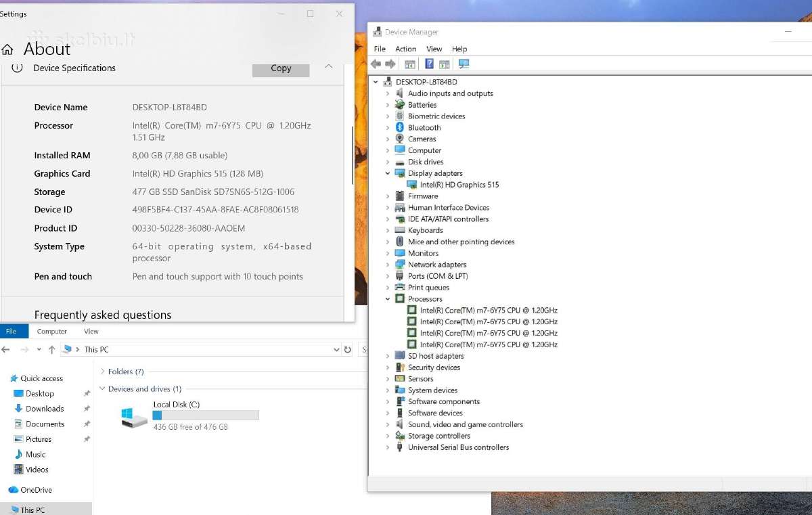Image resolution: width=812 pixels, height=515 pixels.
Task: Toggle the console tree icon in Device Manager
Action: [x=409, y=64]
